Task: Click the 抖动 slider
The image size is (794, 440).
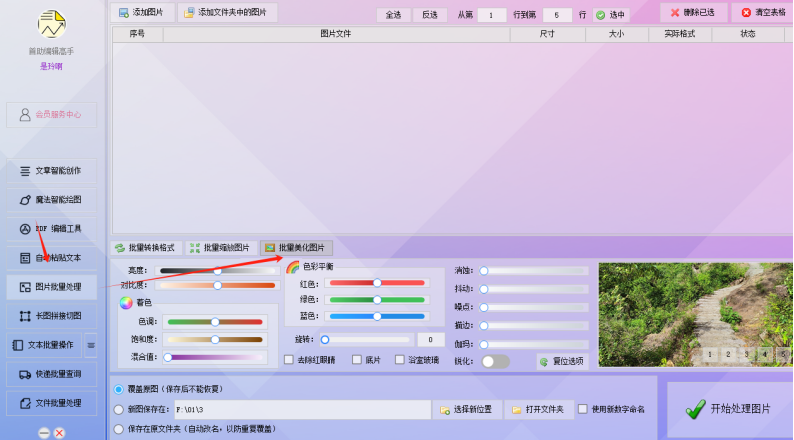Action: click(534, 289)
